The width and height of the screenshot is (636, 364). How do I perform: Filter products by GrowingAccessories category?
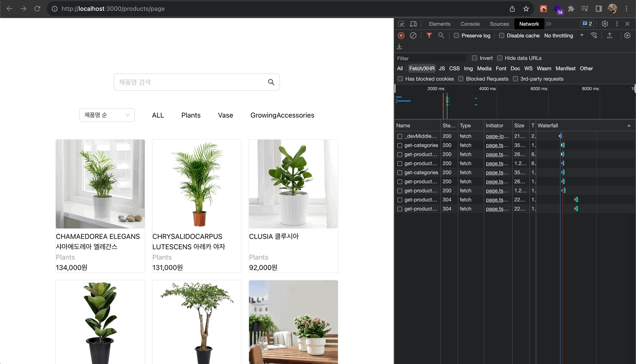[282, 115]
